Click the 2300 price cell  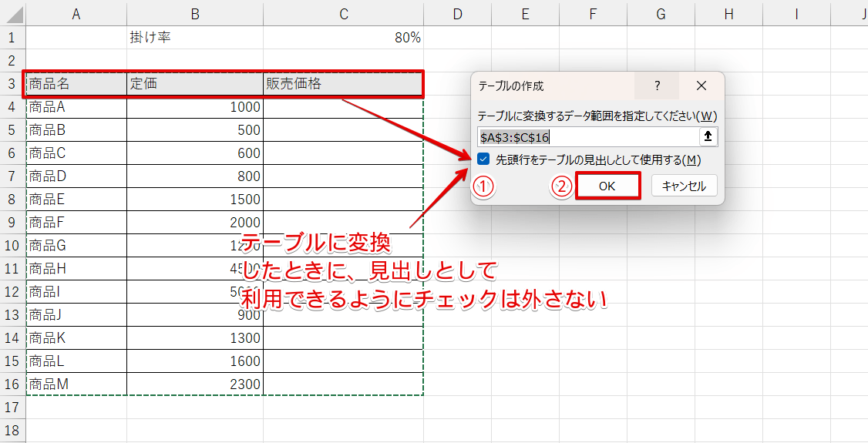coord(195,384)
